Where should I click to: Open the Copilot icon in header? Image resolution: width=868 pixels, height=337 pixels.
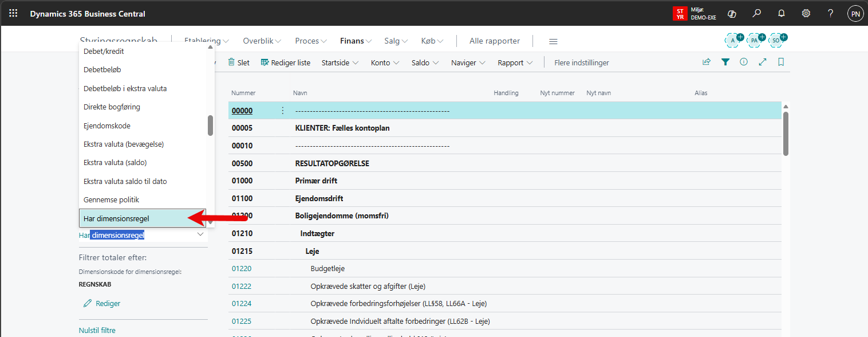coord(732,13)
